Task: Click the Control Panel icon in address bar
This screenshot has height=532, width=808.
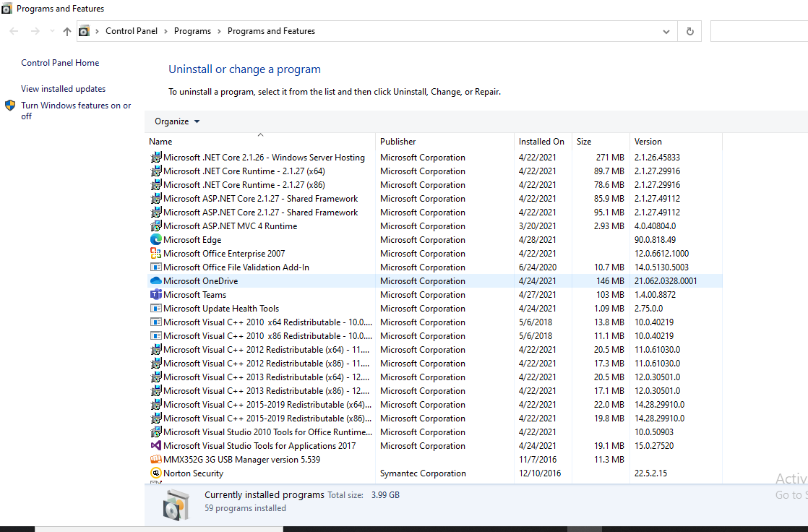Action: pyautogui.click(x=84, y=31)
